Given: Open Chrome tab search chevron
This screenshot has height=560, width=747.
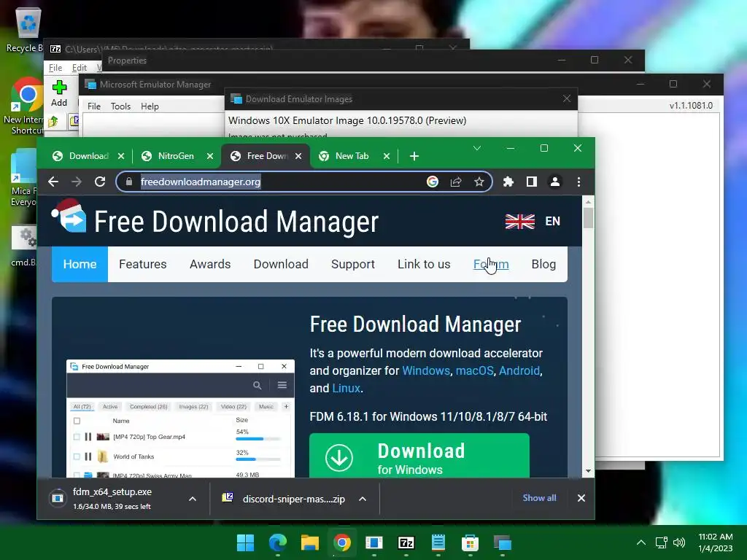Looking at the screenshot, I should coord(477,149).
